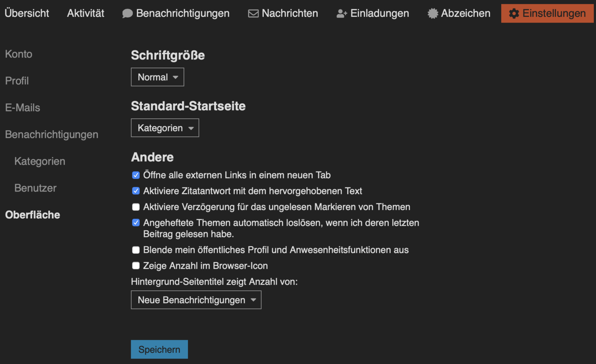Click the badge icon beside Abzeichen
The width and height of the screenshot is (596, 364).
pyautogui.click(x=433, y=14)
